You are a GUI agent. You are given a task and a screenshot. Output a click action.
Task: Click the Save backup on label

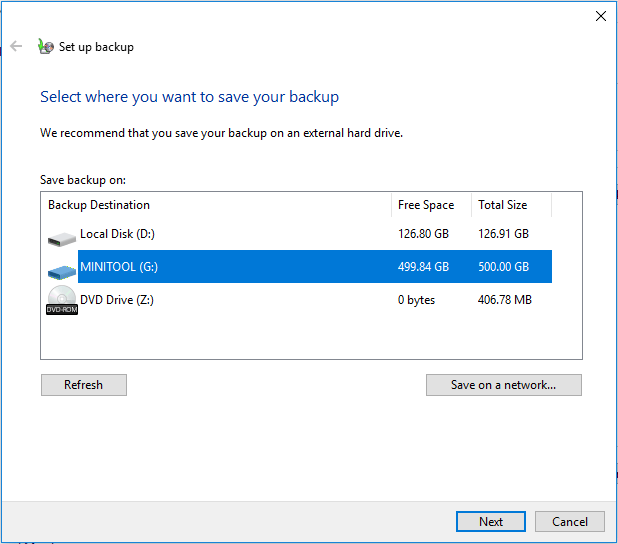(83, 180)
